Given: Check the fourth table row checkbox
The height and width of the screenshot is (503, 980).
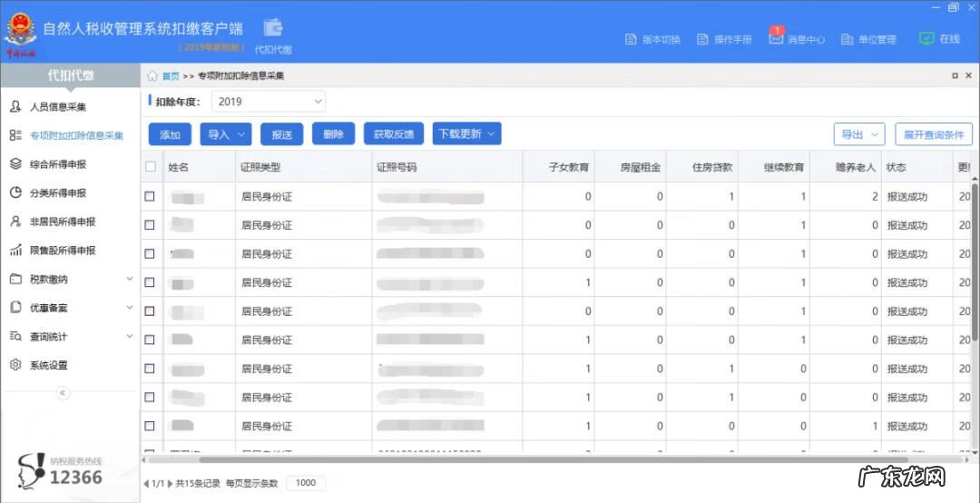Looking at the screenshot, I should pos(150,282).
